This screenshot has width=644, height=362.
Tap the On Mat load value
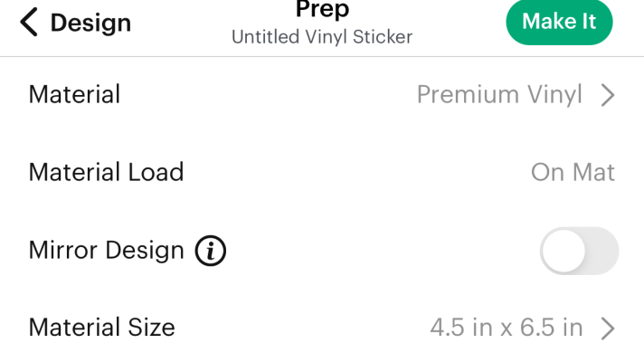[x=573, y=172]
